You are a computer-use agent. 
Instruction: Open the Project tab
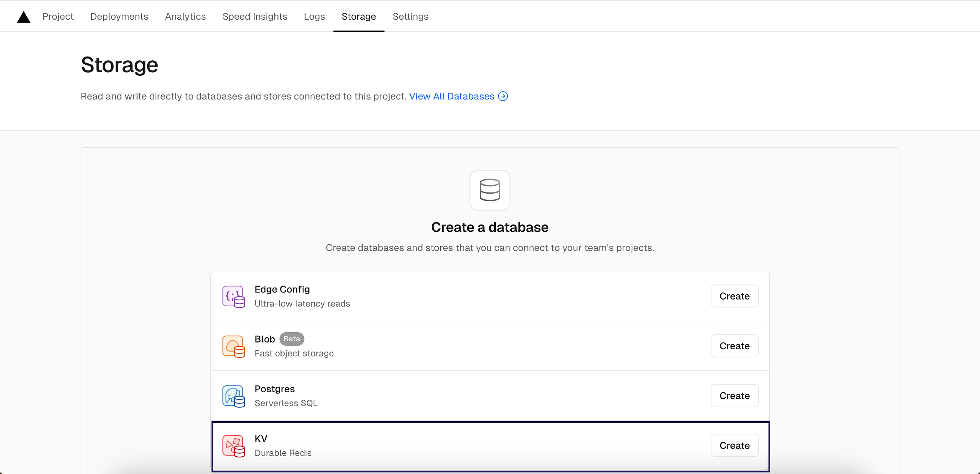(x=58, y=16)
